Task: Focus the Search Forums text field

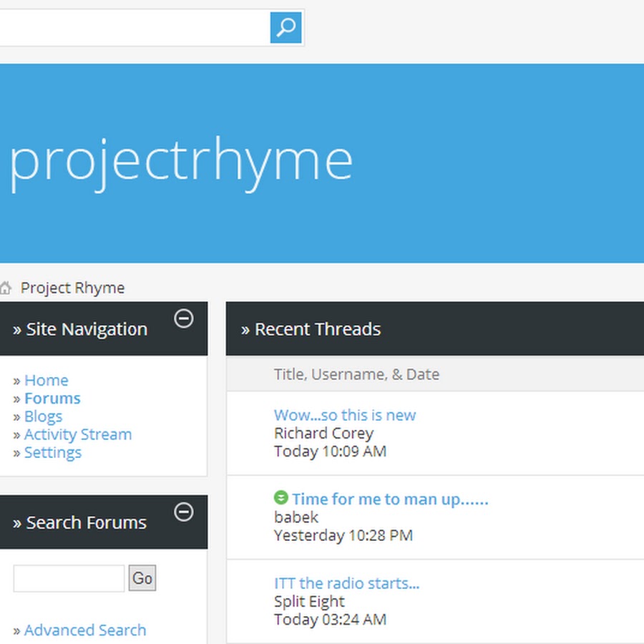Action: (x=69, y=578)
